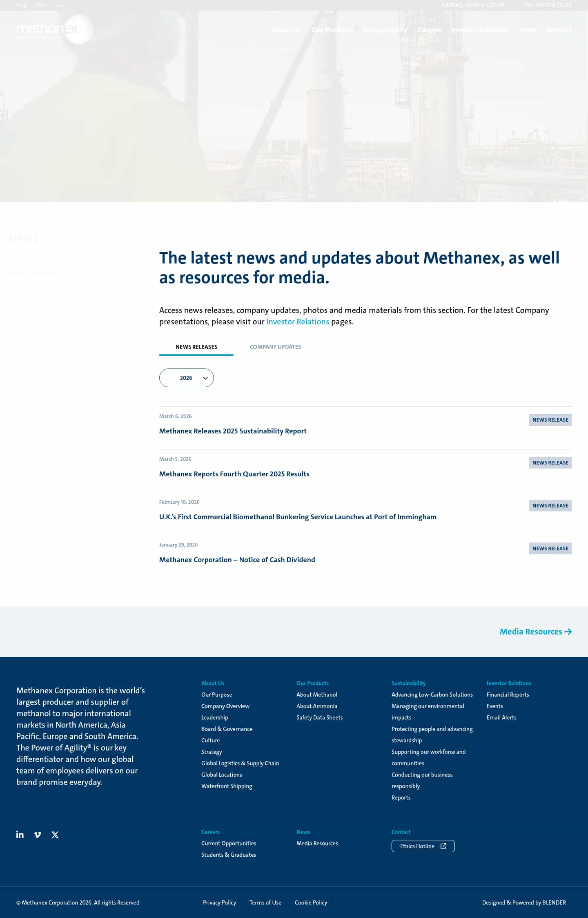Viewport: 588px width, 918px height.
Task: Open Current Opportunities footer link
Action: [x=229, y=843]
